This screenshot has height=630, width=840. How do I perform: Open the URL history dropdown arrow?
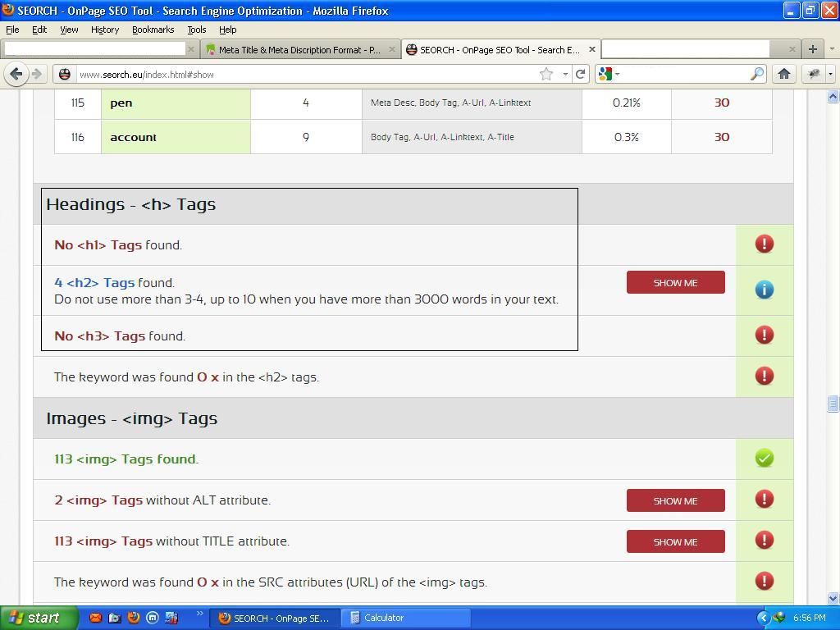pyautogui.click(x=565, y=74)
